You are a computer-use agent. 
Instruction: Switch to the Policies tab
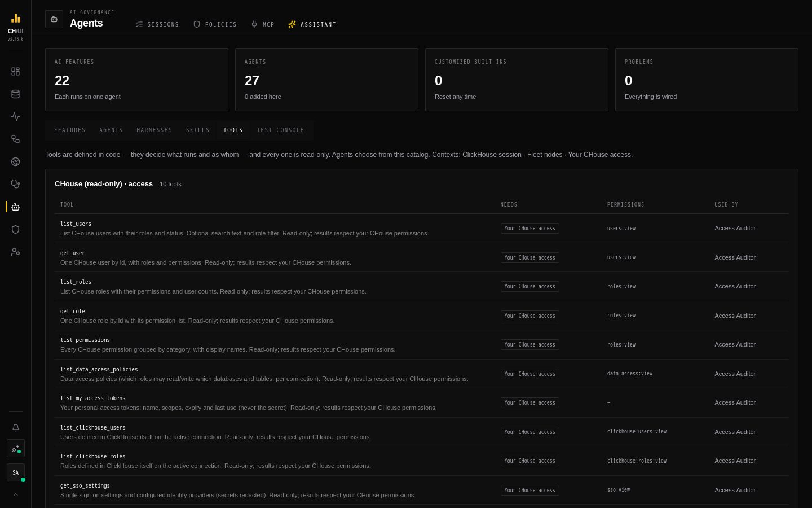[x=215, y=25]
